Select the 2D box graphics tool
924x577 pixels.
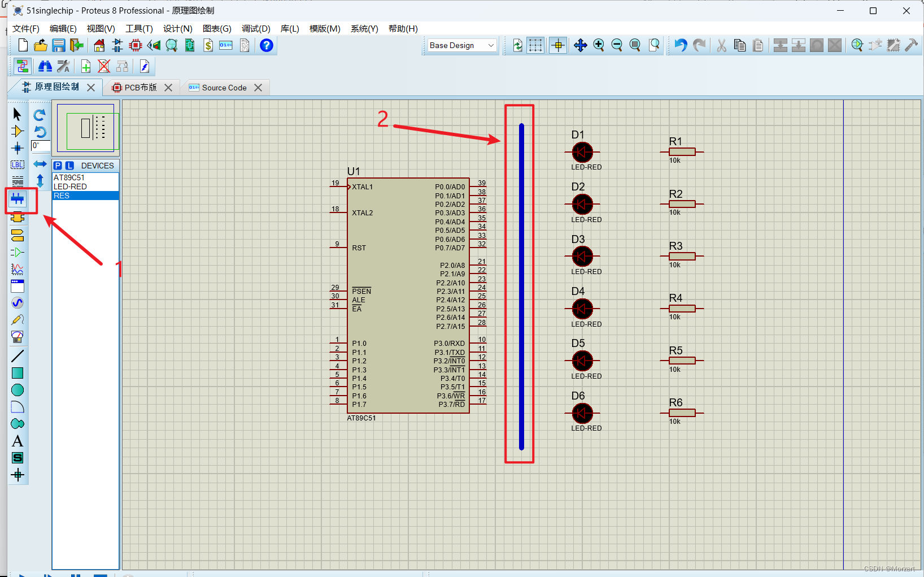(x=17, y=373)
